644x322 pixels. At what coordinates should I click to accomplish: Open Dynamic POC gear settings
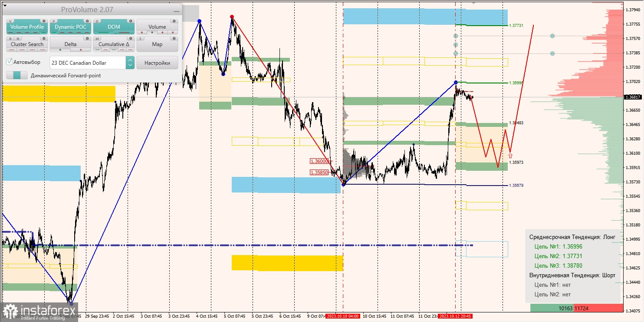click(87, 21)
